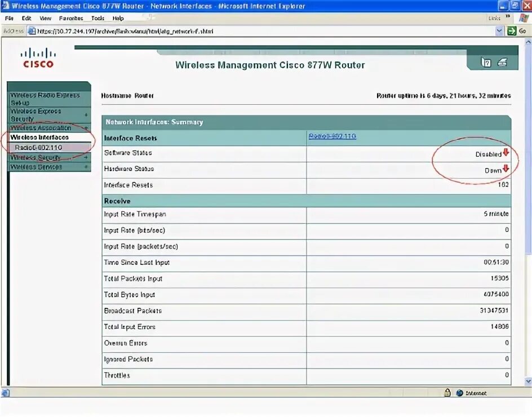Viewport: 532px width, 417px height.
Task: Open Wireless Services in sidebar
Action: click(x=49, y=167)
